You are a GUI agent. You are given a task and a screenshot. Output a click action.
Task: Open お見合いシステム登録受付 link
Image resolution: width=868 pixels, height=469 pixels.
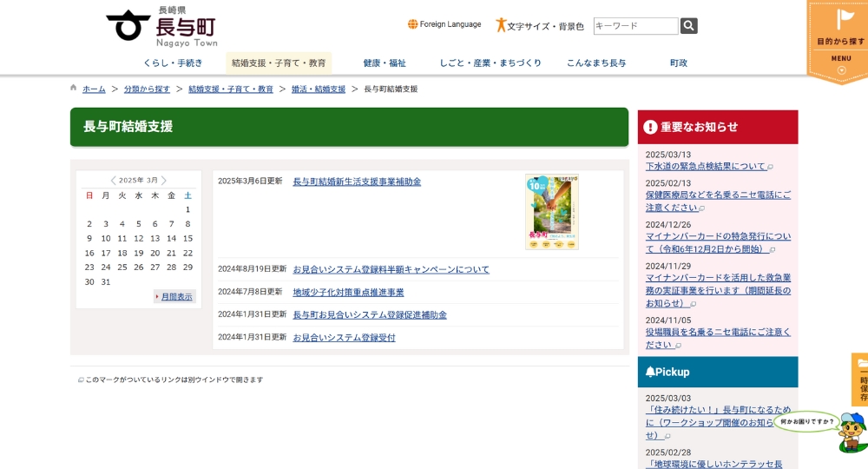click(344, 338)
